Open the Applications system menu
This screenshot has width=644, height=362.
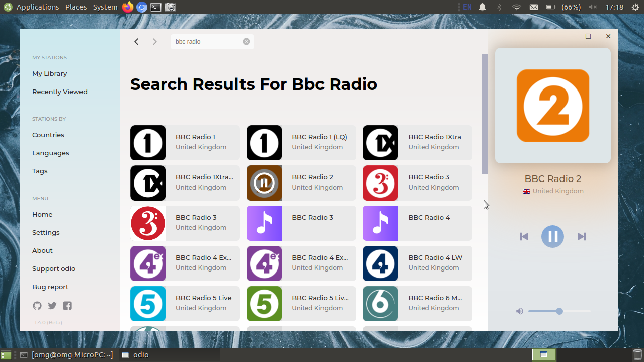coord(38,7)
